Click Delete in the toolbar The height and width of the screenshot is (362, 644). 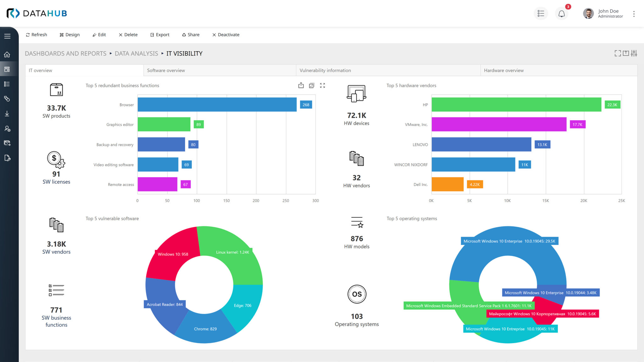[128, 35]
